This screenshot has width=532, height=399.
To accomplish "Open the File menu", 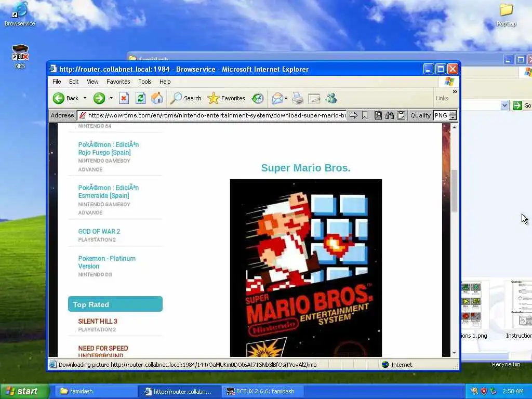I will click(x=57, y=82).
